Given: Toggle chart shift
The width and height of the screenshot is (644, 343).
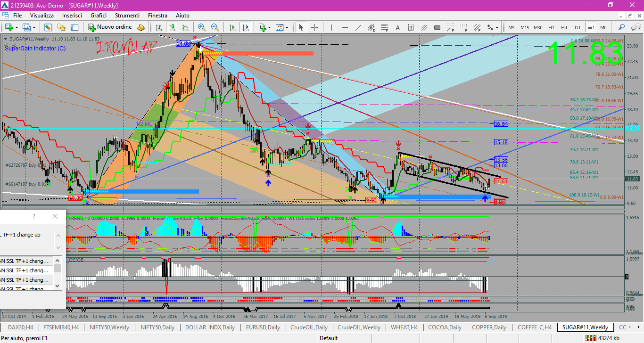Looking at the screenshot, I should click(x=245, y=27).
